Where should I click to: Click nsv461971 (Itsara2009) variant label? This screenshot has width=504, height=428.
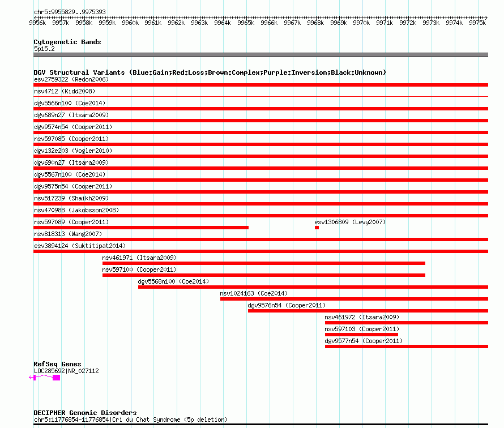(x=139, y=258)
